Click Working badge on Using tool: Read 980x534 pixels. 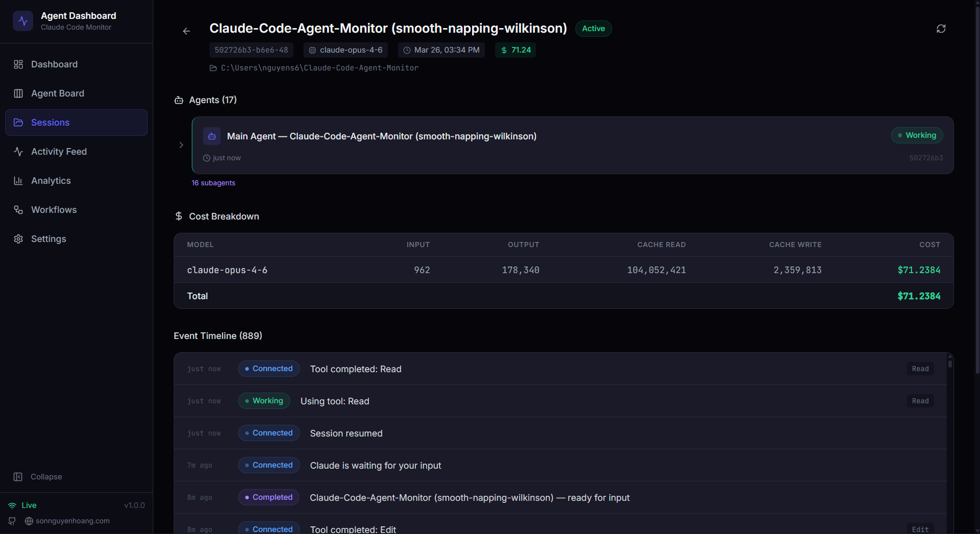[x=264, y=401]
